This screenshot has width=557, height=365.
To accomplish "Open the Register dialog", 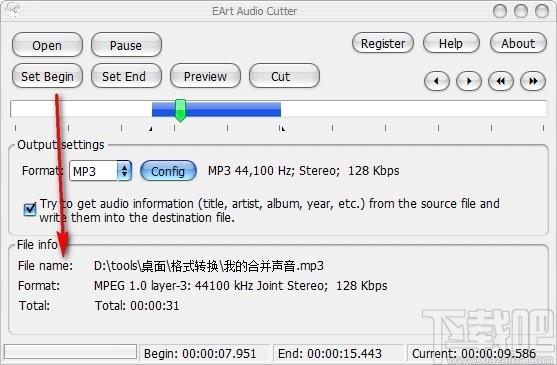I will (x=383, y=43).
